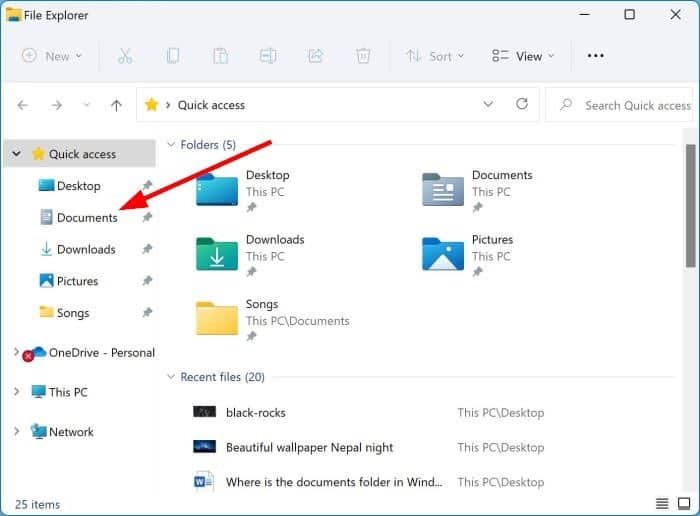This screenshot has width=700, height=516.
Task: Switch to large thumbnails view in status bar
Action: (x=684, y=504)
